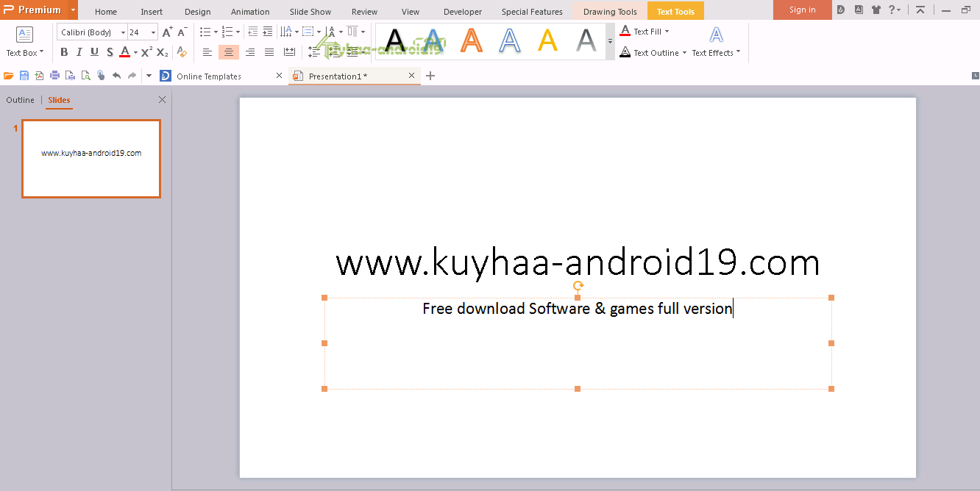The width and height of the screenshot is (980, 491).
Task: Collapse the ribbon with the up-arrow icon
Action: [x=920, y=10]
